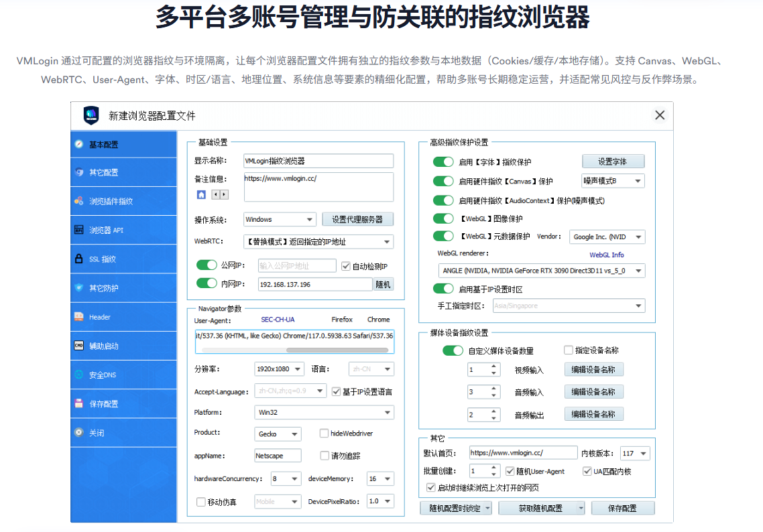Toggle 内网IP switch
Screen dimensions: 763x532
pyautogui.click(x=207, y=283)
